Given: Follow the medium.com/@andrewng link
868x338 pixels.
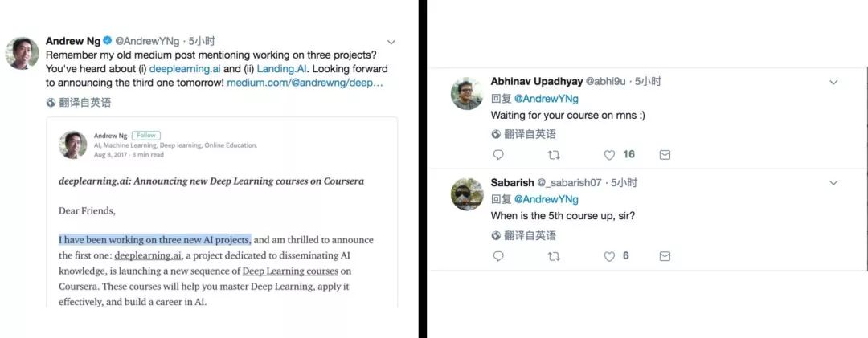Looking at the screenshot, I should tap(305, 83).
